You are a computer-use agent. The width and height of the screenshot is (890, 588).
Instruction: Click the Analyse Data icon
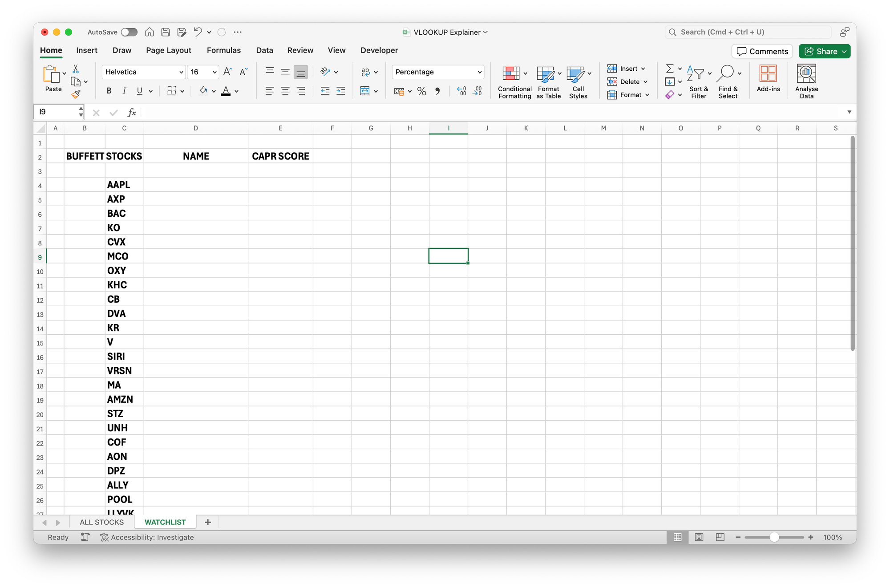(806, 73)
